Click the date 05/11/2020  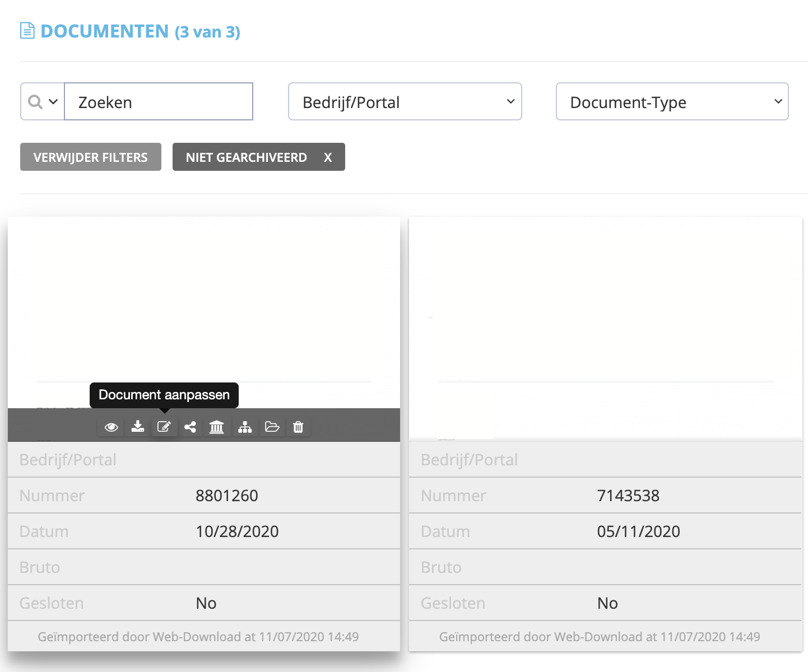(x=638, y=531)
